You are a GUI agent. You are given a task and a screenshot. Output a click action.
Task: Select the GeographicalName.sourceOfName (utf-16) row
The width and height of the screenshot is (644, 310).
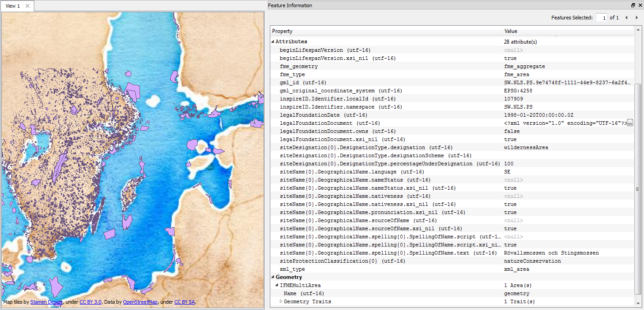[x=452, y=220]
